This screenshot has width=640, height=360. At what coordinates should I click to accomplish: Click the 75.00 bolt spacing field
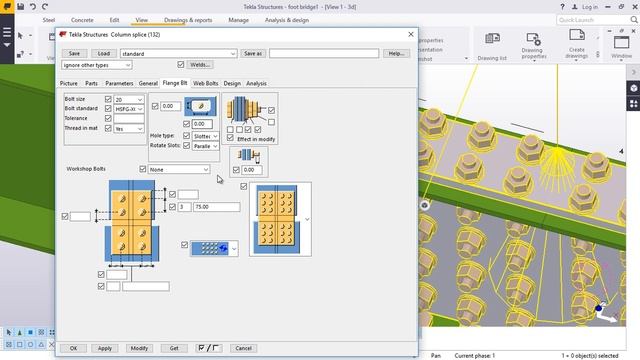pyautogui.click(x=217, y=207)
